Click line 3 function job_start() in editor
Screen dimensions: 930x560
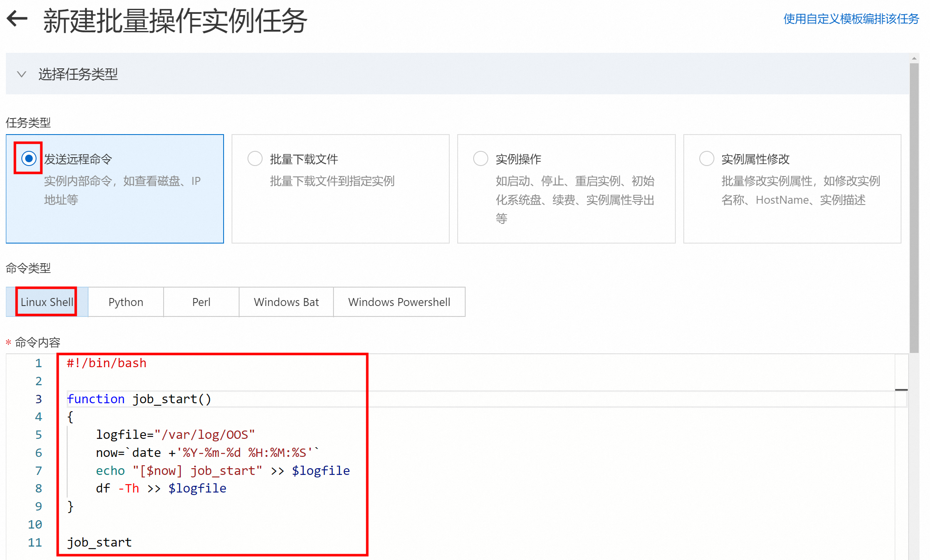[x=138, y=399]
